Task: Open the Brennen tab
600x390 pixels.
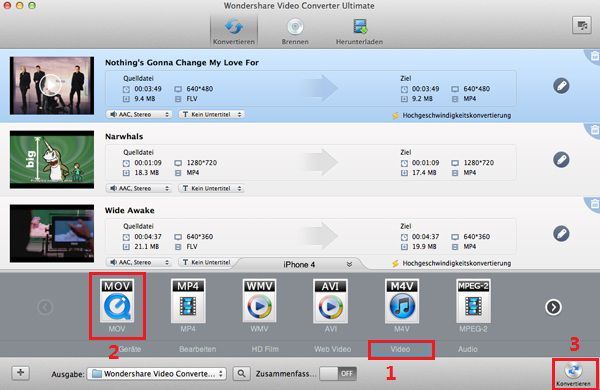Action: (295, 32)
